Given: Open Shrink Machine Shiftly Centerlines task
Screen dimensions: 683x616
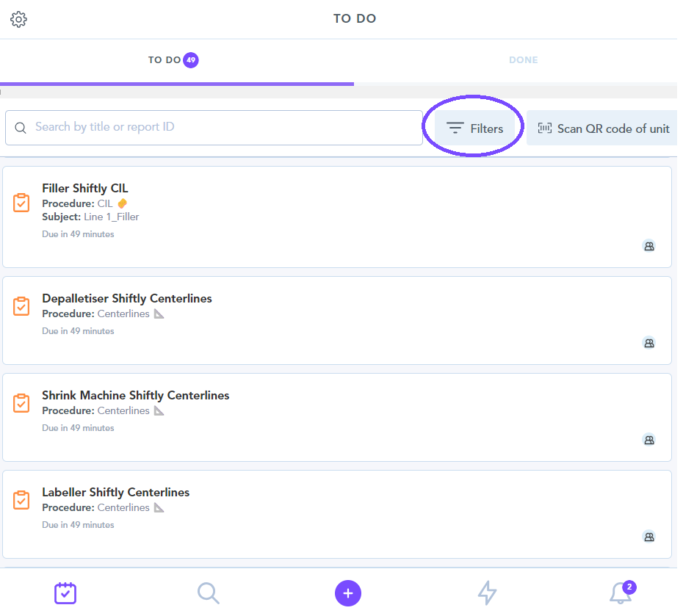Looking at the screenshot, I should tap(136, 396).
